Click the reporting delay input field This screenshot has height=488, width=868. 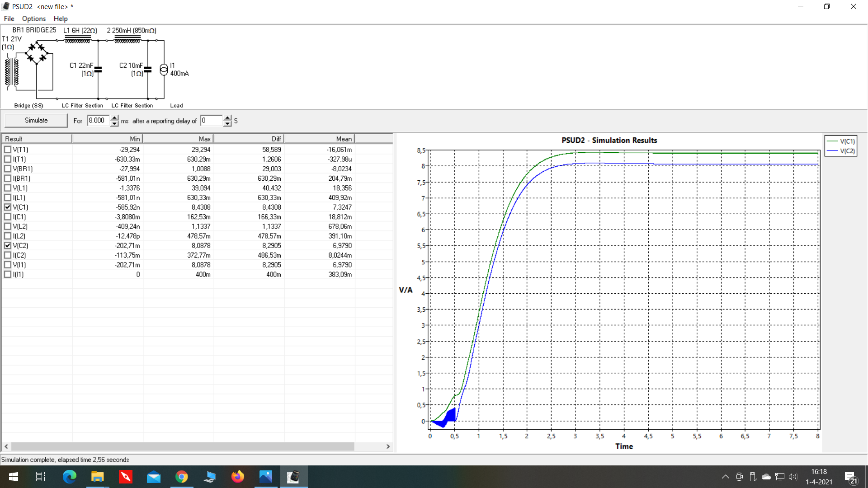coord(212,121)
